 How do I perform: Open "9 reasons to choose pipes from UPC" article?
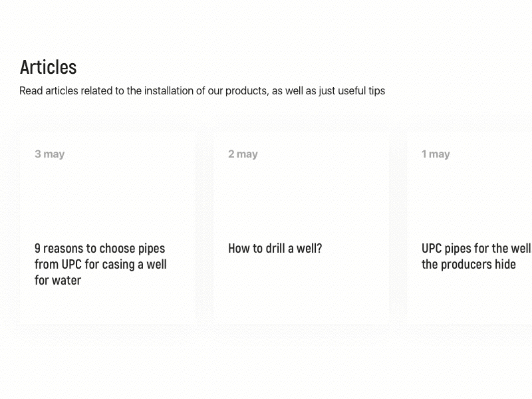100,264
